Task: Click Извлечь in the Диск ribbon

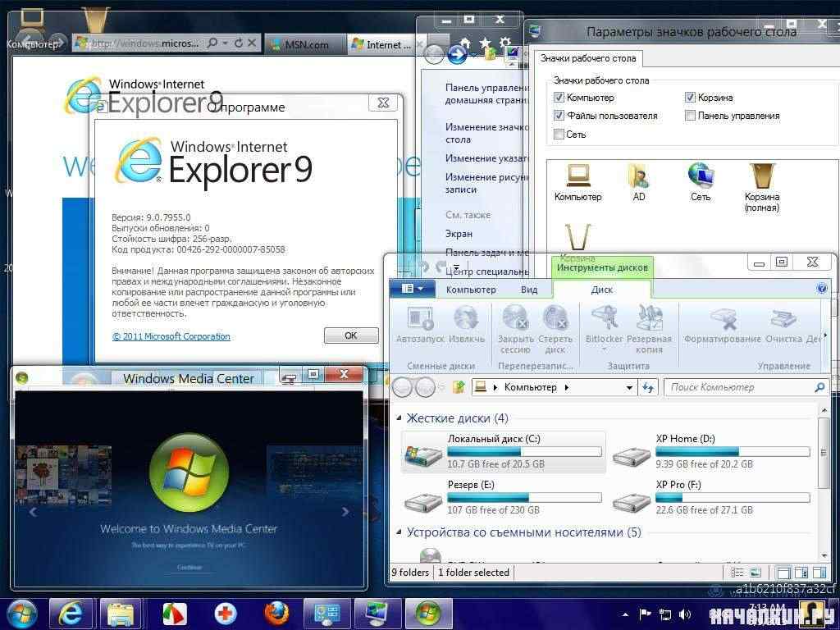Action: (466, 325)
